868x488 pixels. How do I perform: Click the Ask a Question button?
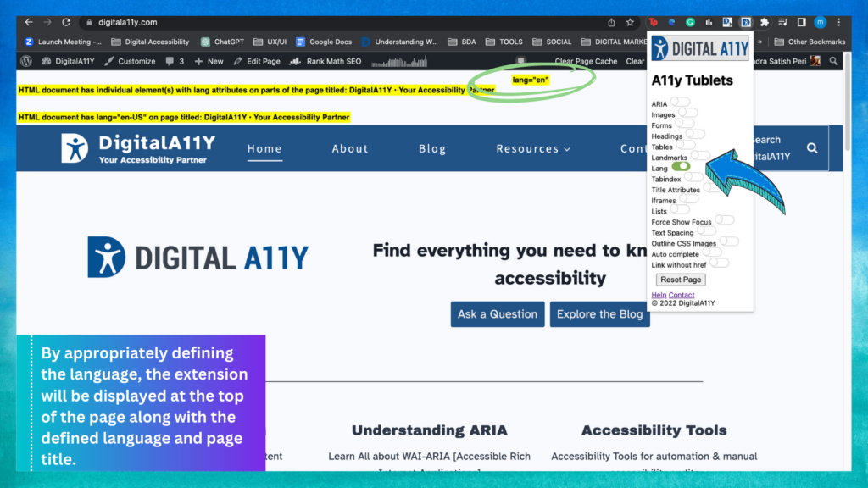pos(497,314)
